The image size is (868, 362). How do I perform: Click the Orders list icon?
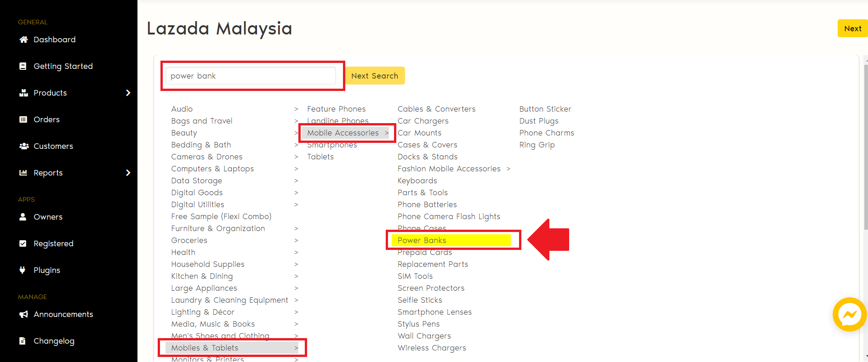click(23, 119)
